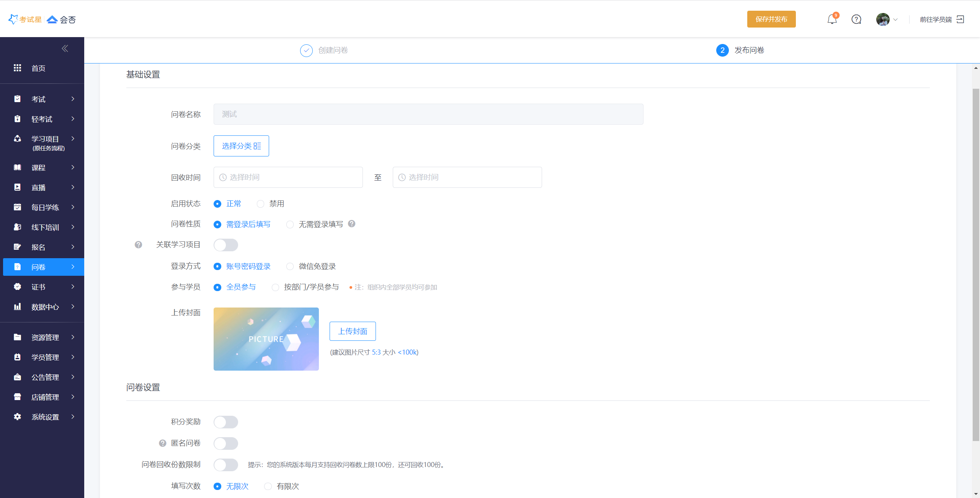This screenshot has width=980, height=498.
Task: Click the 上传封面 button
Action: [353, 331]
